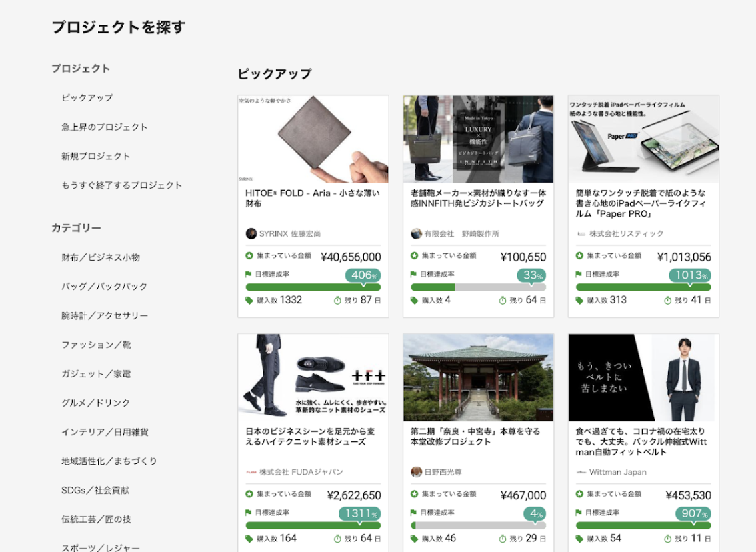The image size is (756, 552).
Task: Click the 1311% percentage badge
Action: click(x=360, y=513)
